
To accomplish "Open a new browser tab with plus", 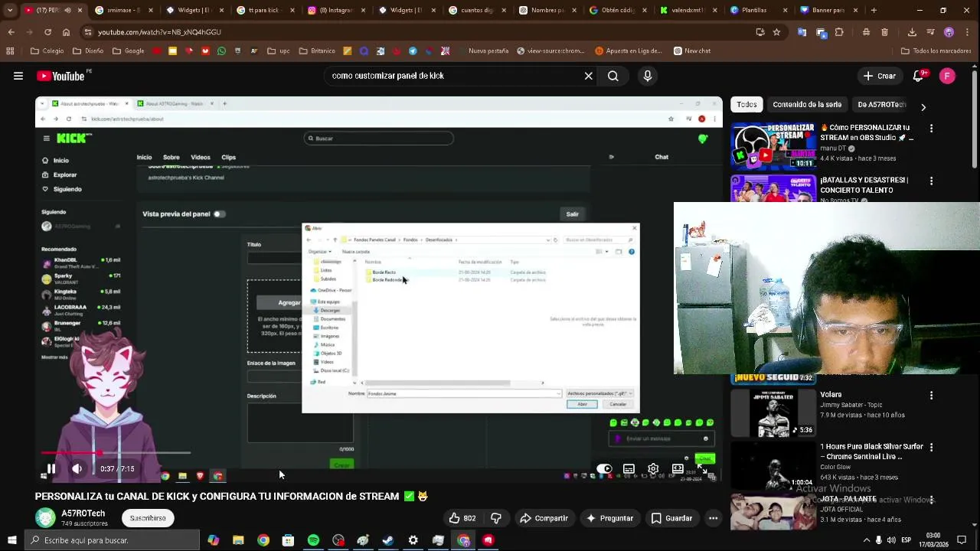I will pyautogui.click(x=874, y=11).
